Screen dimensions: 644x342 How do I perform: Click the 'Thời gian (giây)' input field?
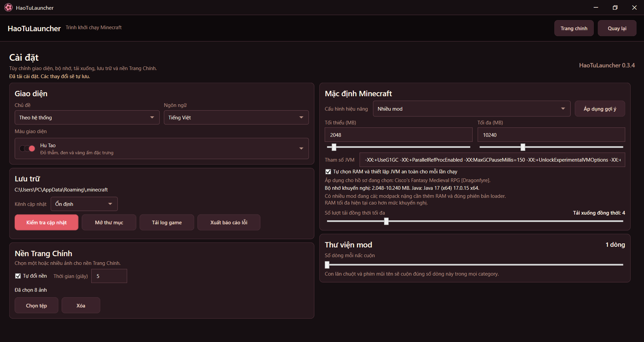tap(109, 276)
